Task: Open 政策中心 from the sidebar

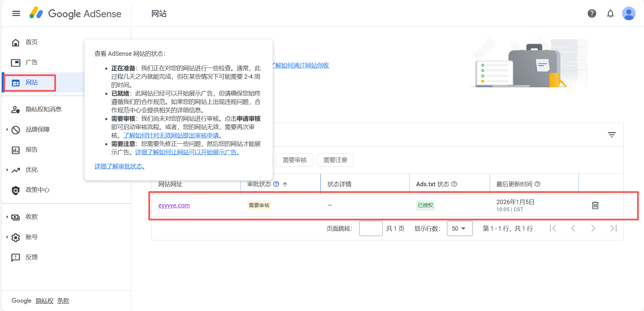Action: 37,190
